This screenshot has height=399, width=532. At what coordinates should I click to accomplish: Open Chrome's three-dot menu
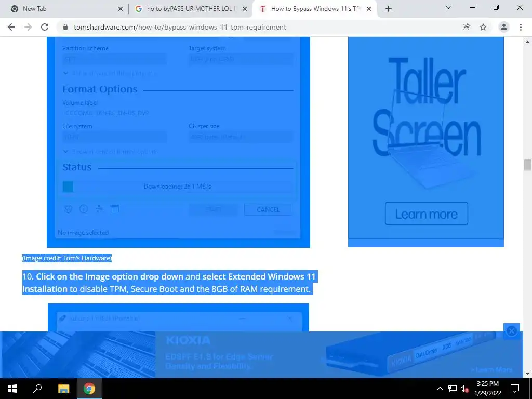pos(521,27)
